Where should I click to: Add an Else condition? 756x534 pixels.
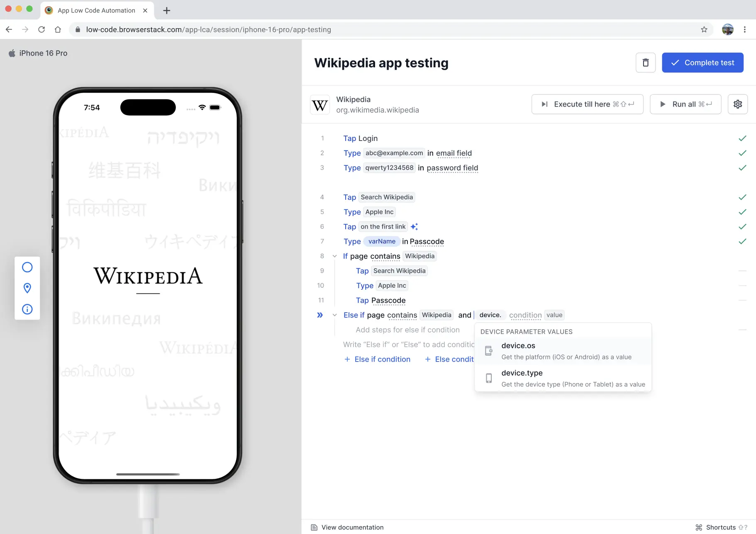pyautogui.click(x=450, y=359)
